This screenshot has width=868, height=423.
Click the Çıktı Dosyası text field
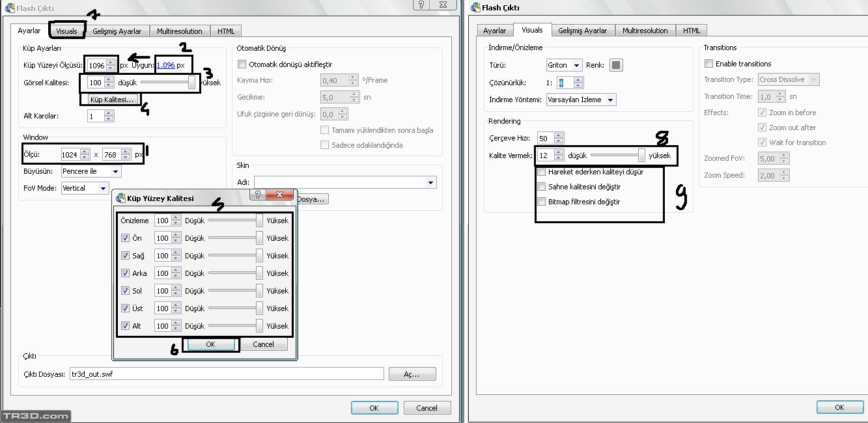[x=226, y=374]
